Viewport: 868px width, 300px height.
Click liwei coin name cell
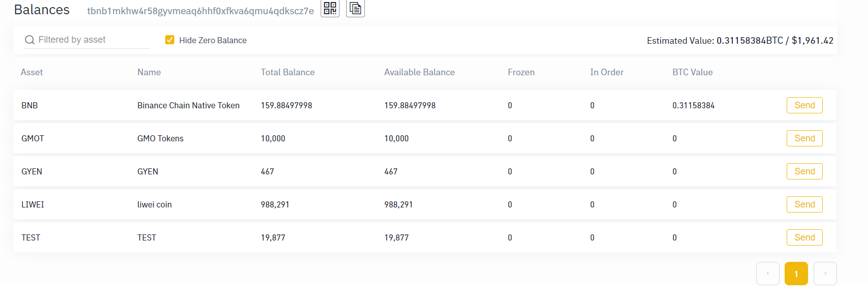pyautogui.click(x=154, y=204)
